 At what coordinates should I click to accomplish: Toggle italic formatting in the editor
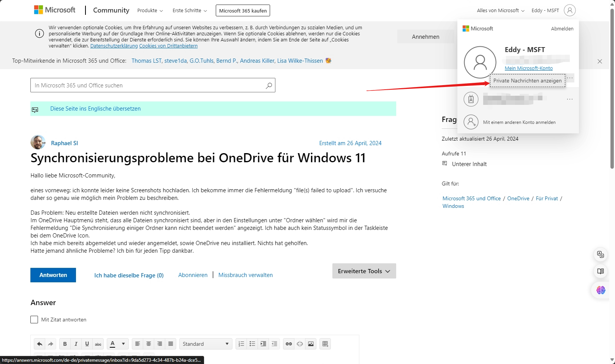tap(76, 344)
